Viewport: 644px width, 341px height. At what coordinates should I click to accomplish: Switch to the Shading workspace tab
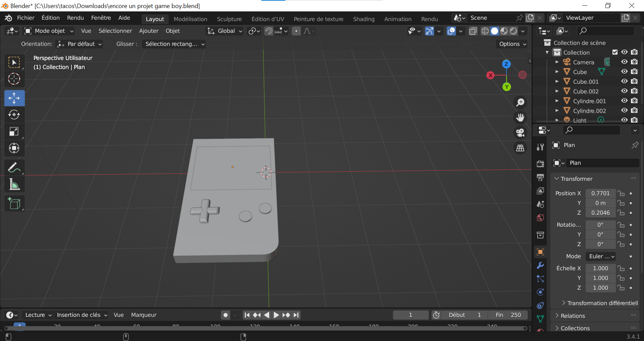coord(364,19)
